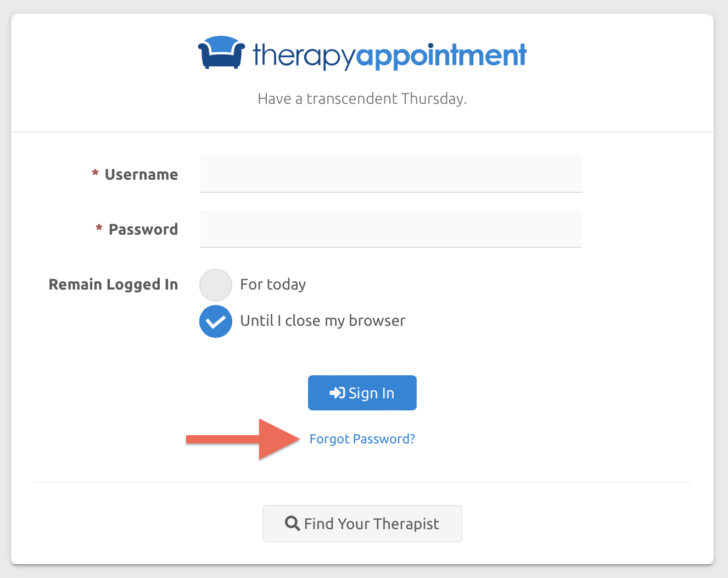This screenshot has height=578, width=728.
Task: Click the Username label text
Action: coord(141,174)
